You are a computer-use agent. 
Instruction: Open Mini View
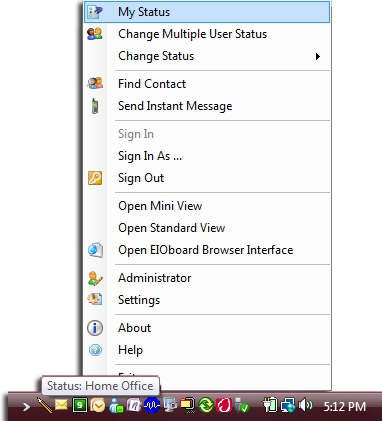pyautogui.click(x=207, y=206)
